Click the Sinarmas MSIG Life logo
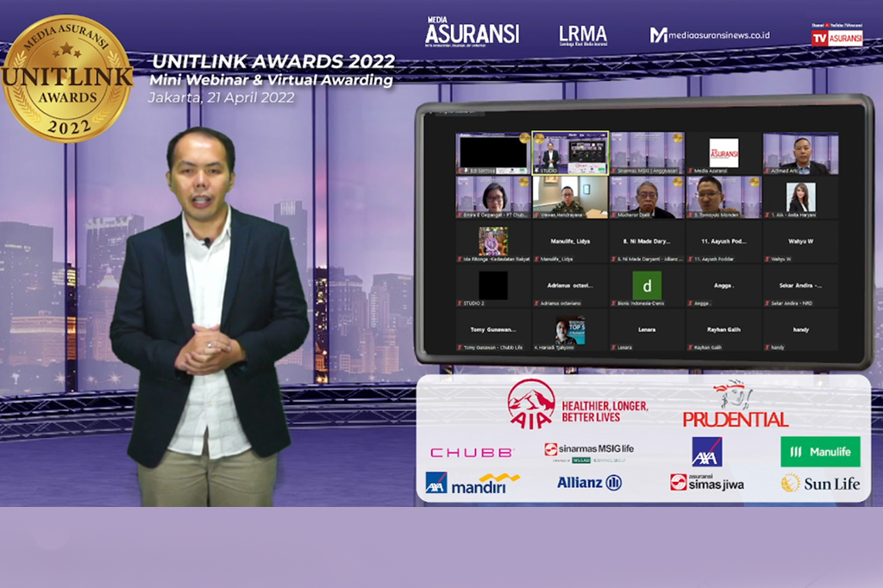The image size is (883, 588). [x=589, y=453]
